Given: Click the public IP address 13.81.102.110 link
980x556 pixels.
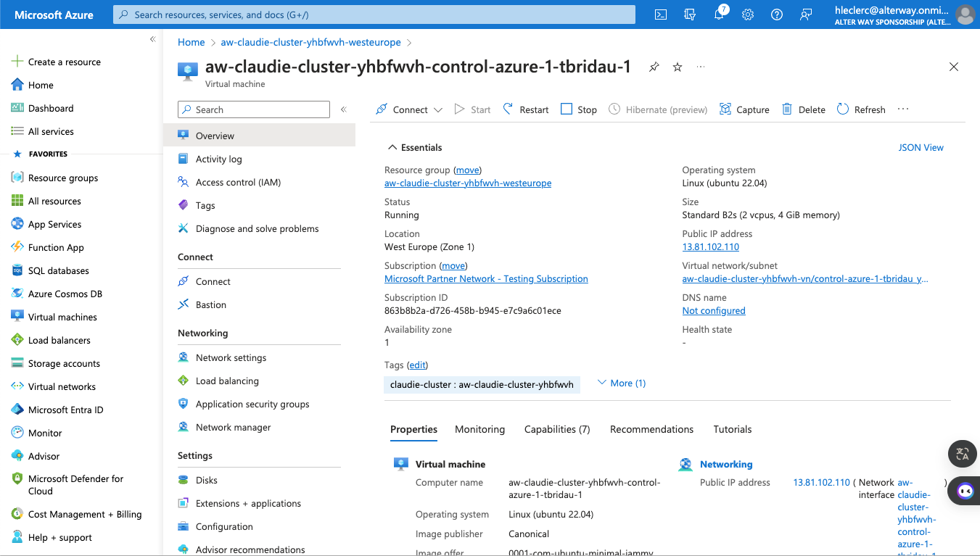Looking at the screenshot, I should 710,246.
